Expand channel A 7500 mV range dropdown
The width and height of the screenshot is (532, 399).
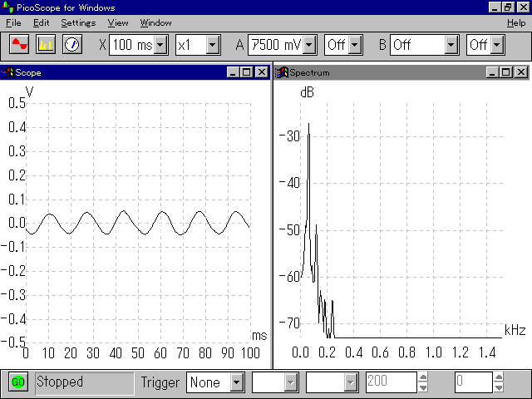[309, 45]
